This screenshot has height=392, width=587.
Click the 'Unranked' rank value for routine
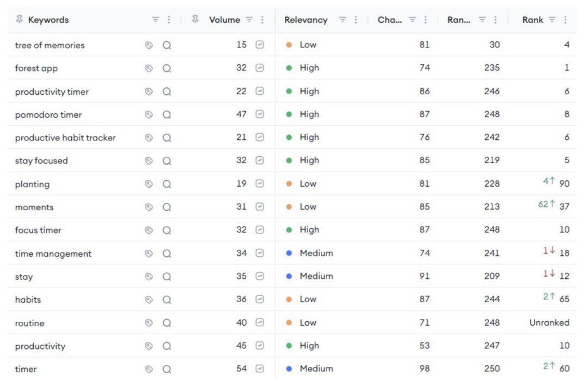[549, 323]
